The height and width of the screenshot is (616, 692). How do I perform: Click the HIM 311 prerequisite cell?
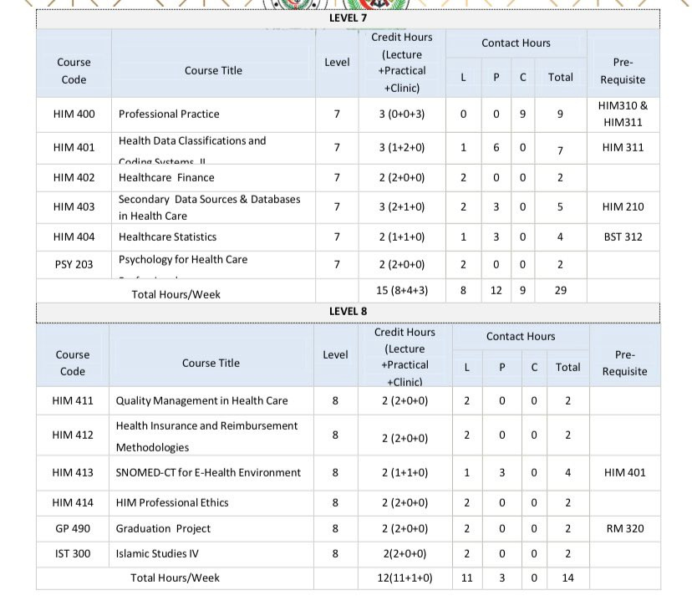tap(623, 148)
